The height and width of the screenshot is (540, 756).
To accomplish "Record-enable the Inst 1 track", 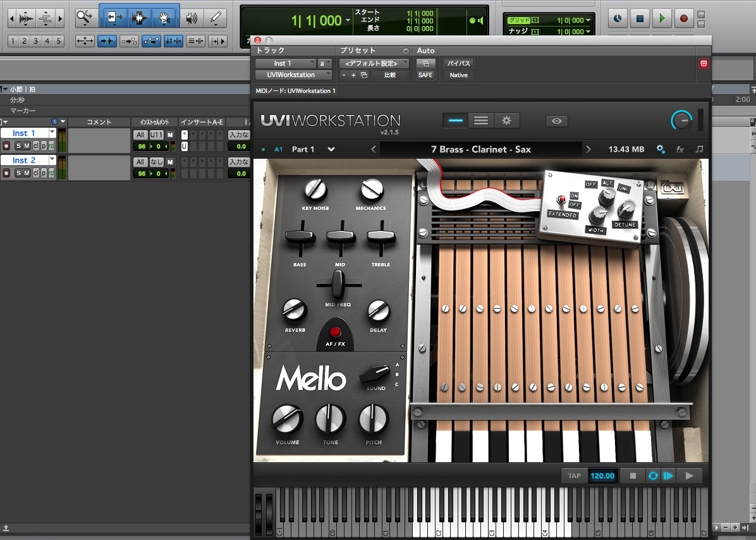I will pyautogui.click(x=6, y=145).
